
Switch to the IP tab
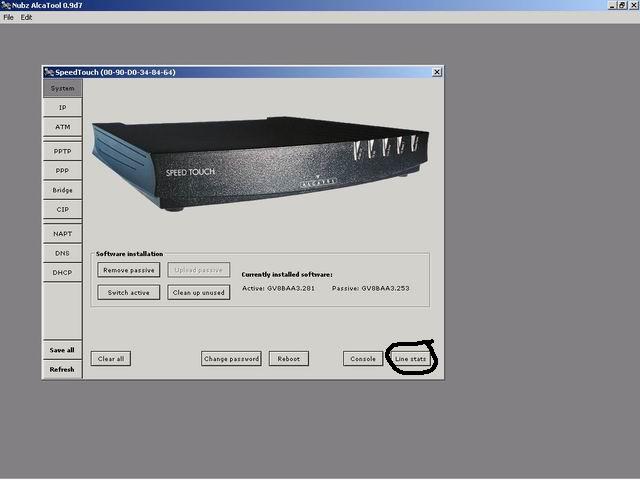pos(62,107)
